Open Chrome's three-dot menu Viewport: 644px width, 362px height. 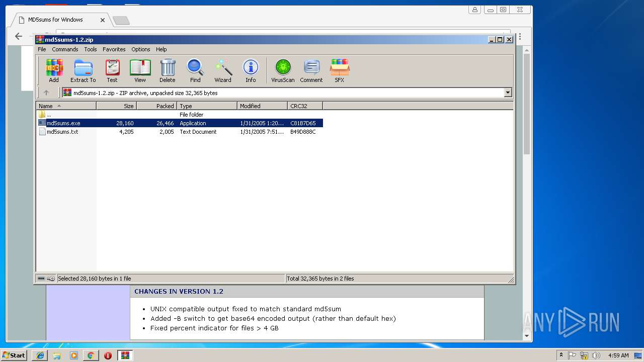(x=520, y=37)
